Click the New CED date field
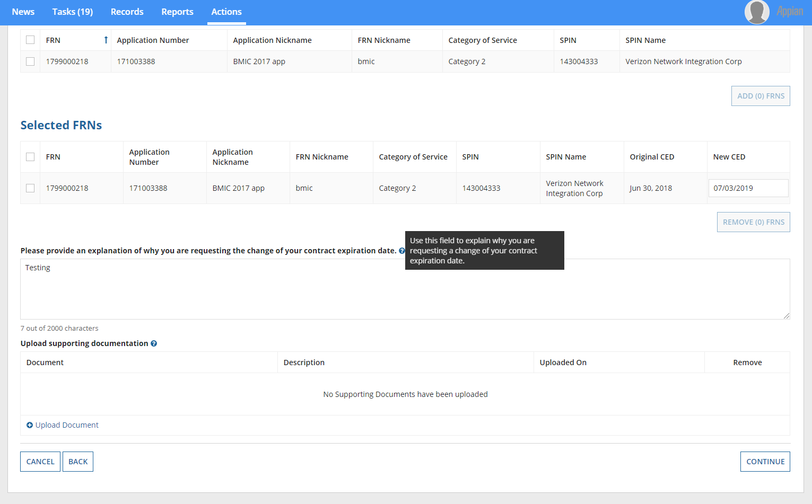The image size is (812, 504). click(x=748, y=188)
